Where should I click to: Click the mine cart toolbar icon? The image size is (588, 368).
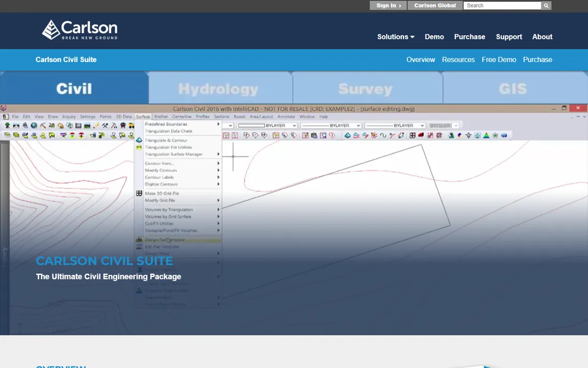pyautogui.click(x=122, y=125)
